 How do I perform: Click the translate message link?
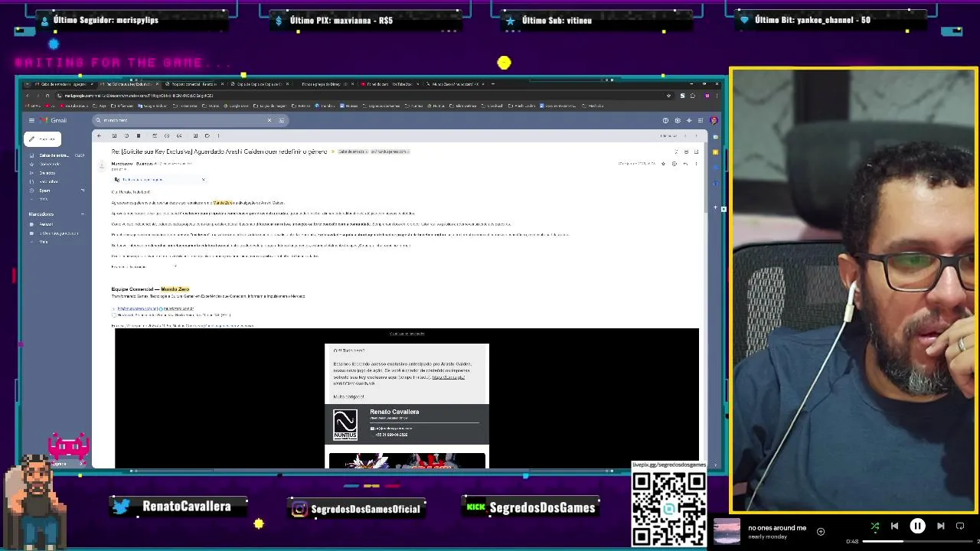pyautogui.click(x=142, y=179)
